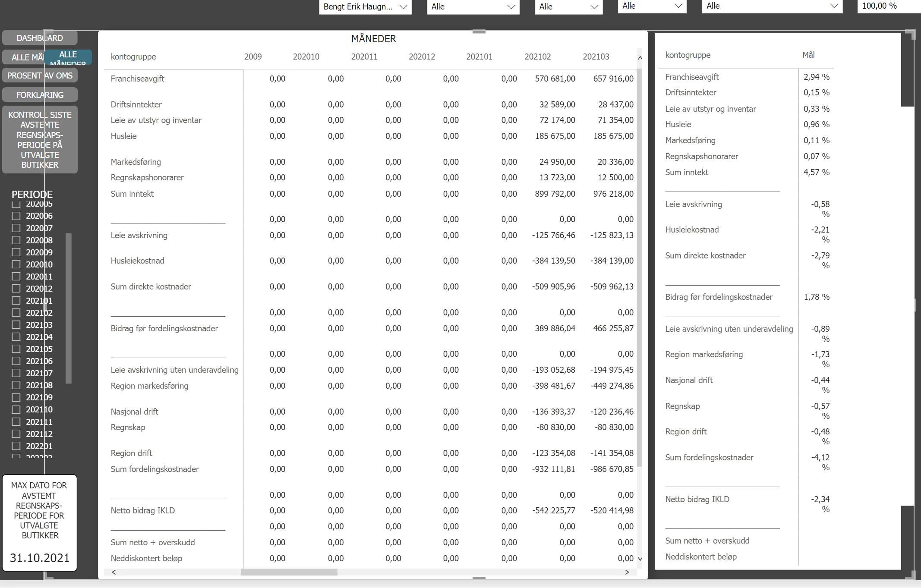The image size is (921, 588).
Task: Open PROSENT AV OMS view
Action: (x=40, y=75)
